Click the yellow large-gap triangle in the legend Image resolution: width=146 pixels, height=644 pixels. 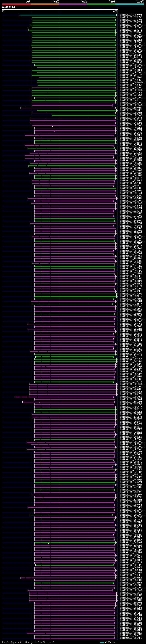pyautogui.click(x=19, y=642)
